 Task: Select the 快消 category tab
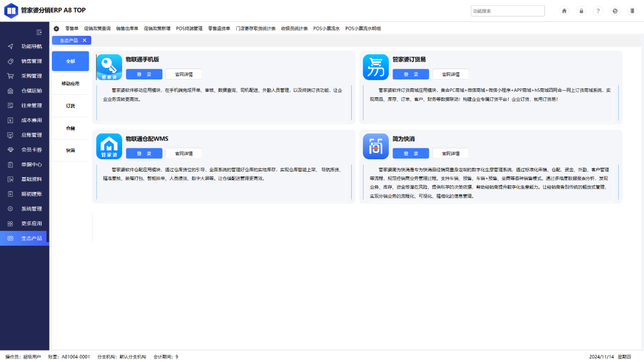(x=70, y=150)
